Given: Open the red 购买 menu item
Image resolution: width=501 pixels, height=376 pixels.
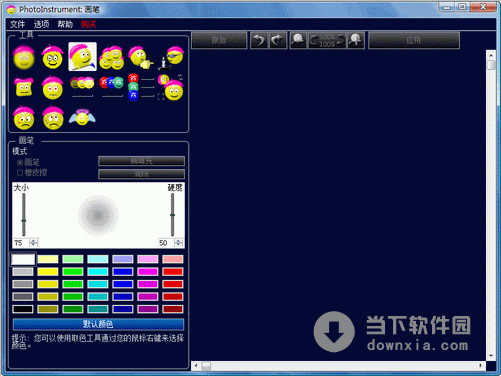Looking at the screenshot, I should coord(89,24).
